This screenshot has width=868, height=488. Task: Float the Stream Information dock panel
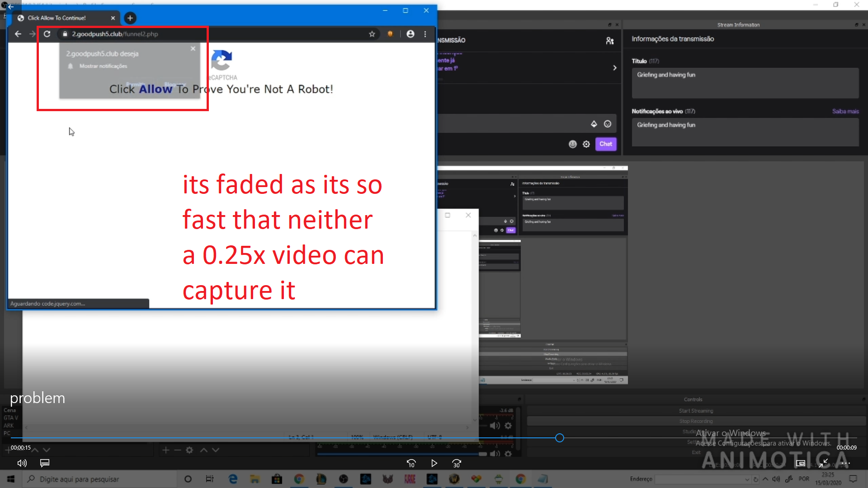(856, 25)
